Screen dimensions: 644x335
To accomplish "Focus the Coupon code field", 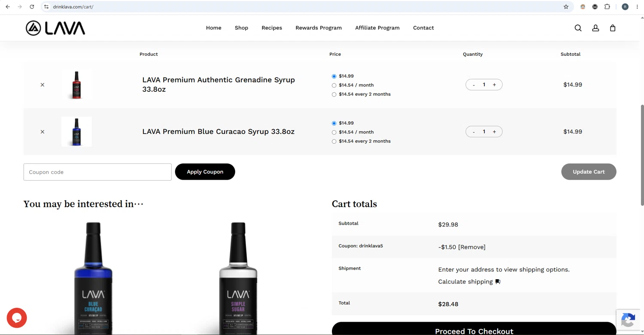I will tap(97, 172).
